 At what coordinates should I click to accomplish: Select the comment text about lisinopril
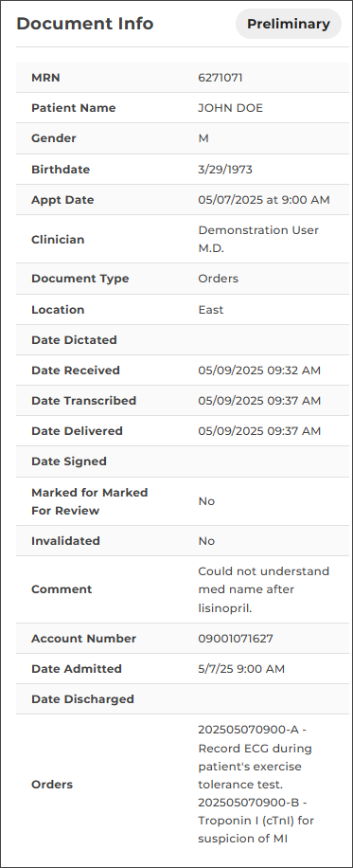263,589
